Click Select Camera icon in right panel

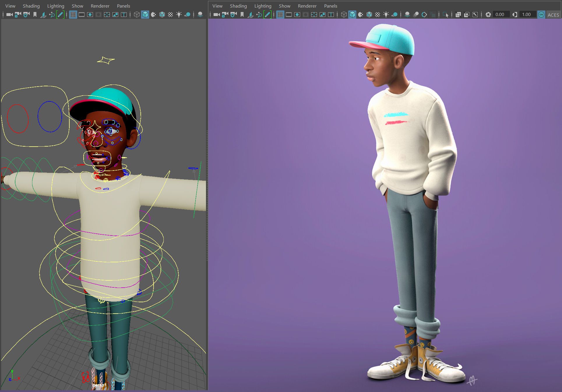(216, 15)
